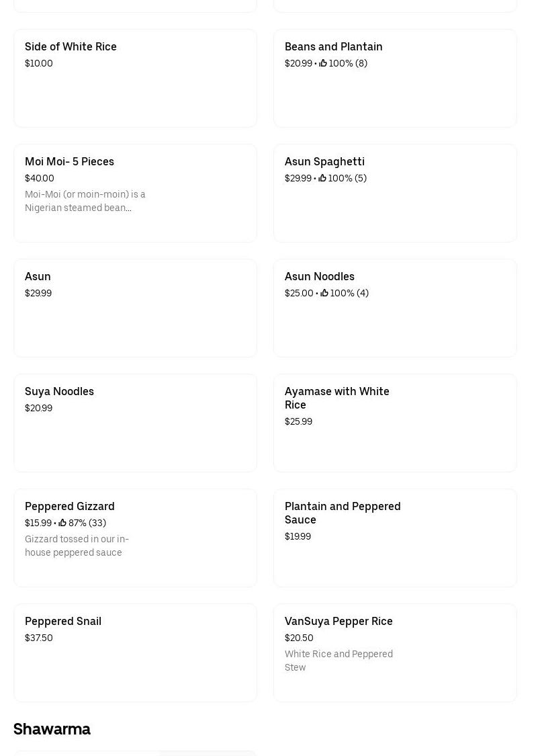Choose the Asun Spaghetti dish
Viewport: 540px width, 756px height.
tap(324, 161)
